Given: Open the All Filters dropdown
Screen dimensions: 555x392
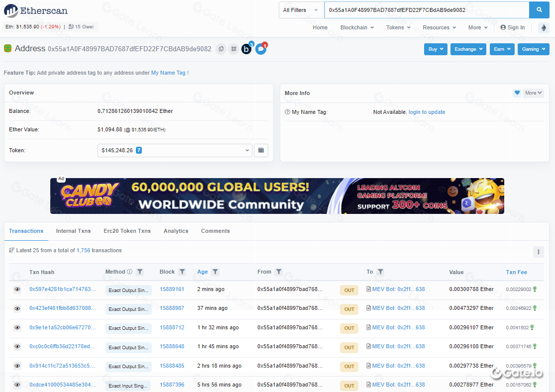Looking at the screenshot, I should [x=302, y=10].
